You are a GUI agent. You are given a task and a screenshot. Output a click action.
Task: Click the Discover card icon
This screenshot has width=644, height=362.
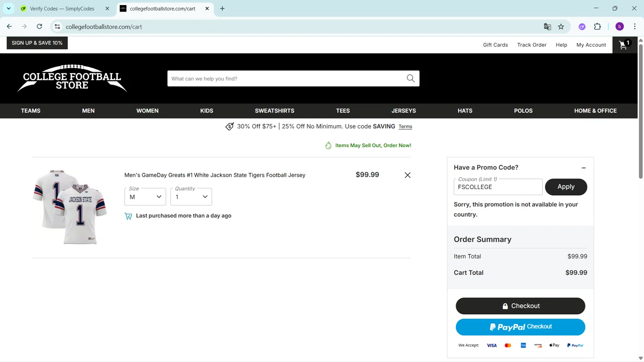[x=538, y=345]
